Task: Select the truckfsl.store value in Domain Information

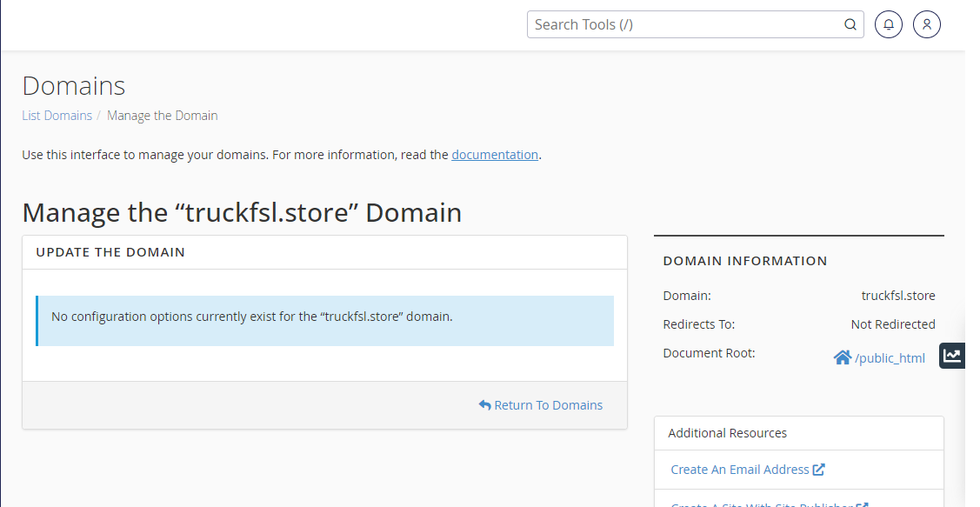Action: [x=898, y=296]
